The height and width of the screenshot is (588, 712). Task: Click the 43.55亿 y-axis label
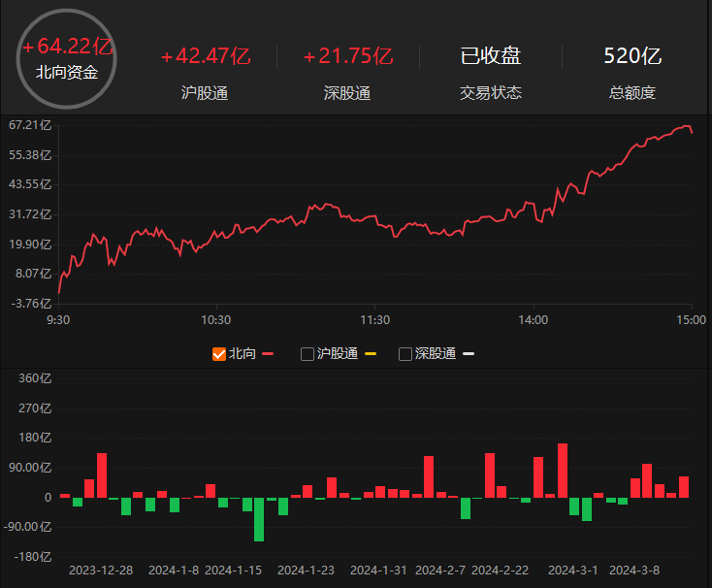click(30, 184)
